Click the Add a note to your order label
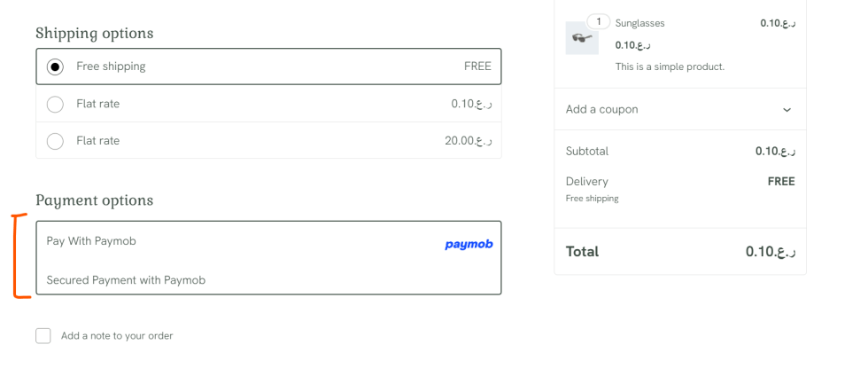This screenshot has width=868, height=376. point(117,336)
